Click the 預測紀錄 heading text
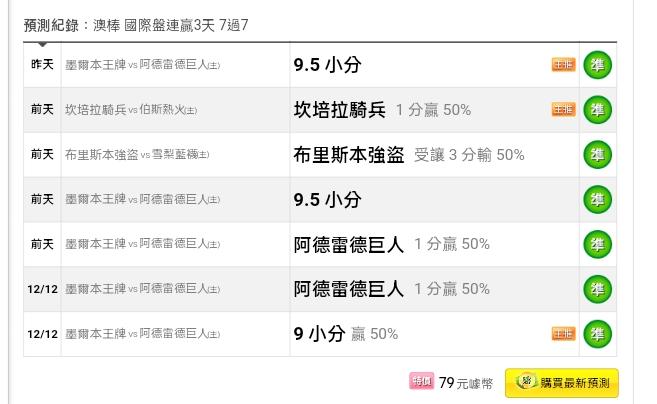 51,25
